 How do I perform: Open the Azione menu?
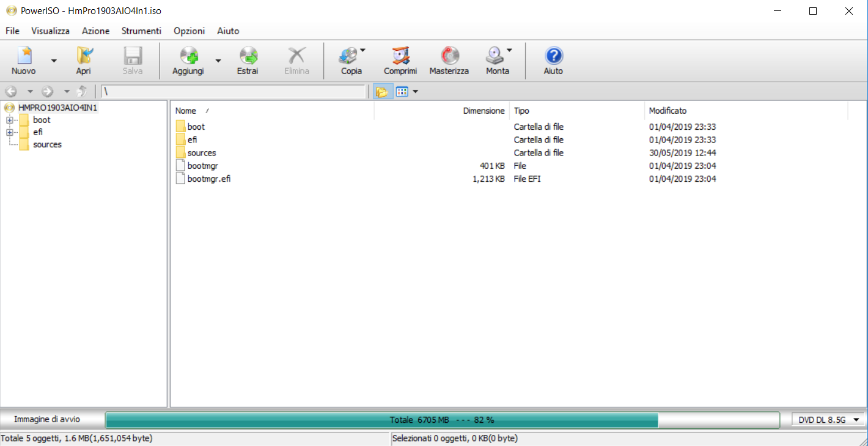pos(96,31)
